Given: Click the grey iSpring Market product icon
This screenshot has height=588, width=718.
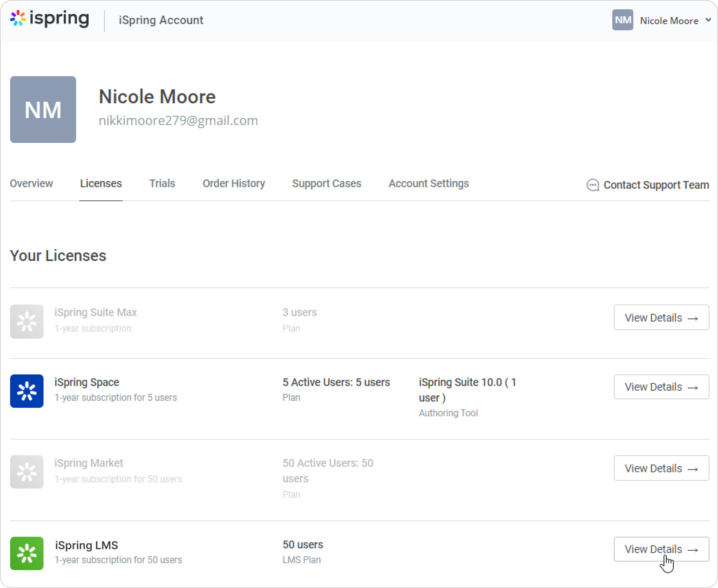Looking at the screenshot, I should 27,472.
